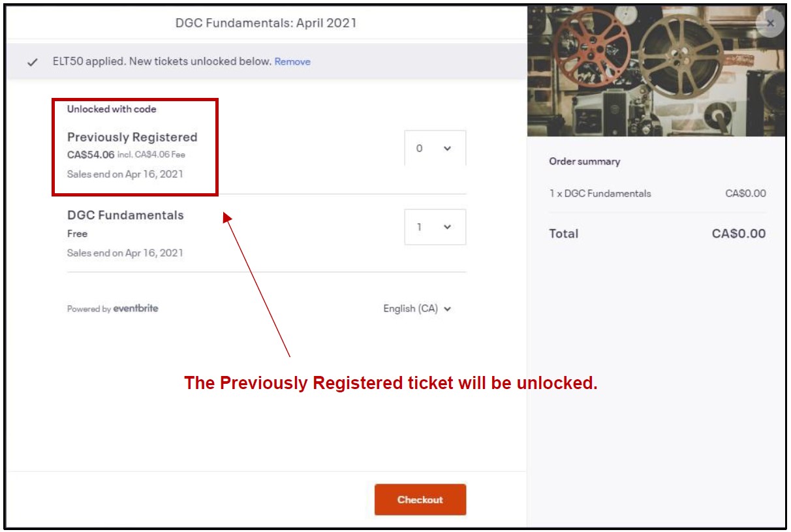Click the chevron arrow next to quantity 1

tap(447, 227)
